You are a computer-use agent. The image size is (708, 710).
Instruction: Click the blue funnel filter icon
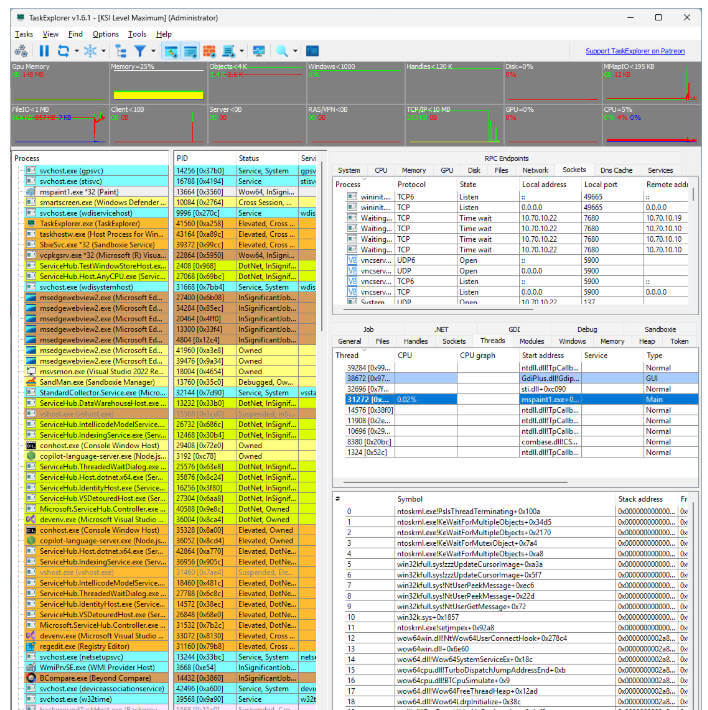click(x=140, y=51)
